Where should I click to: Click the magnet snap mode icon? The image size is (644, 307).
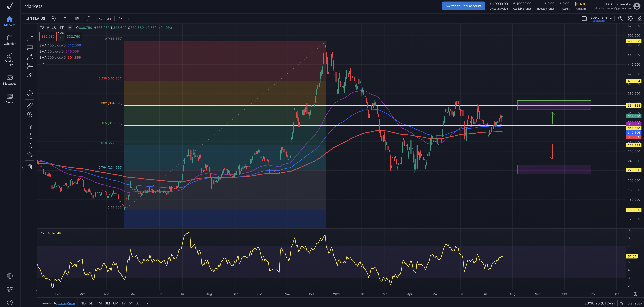click(30, 127)
